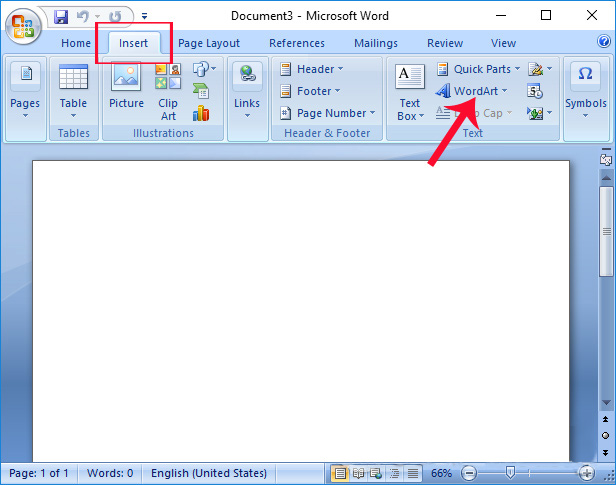Screen dimensions: 616x485
Task: Save the document from Quick Access toolbar
Action: [x=61, y=17]
